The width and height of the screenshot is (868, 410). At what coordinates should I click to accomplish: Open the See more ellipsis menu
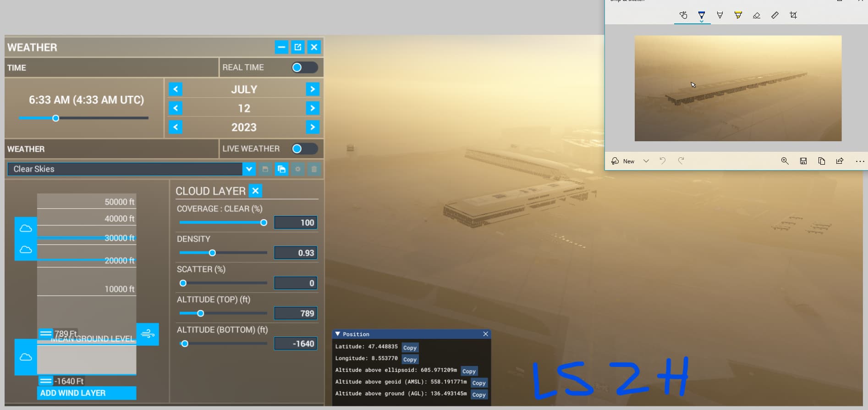click(x=860, y=161)
